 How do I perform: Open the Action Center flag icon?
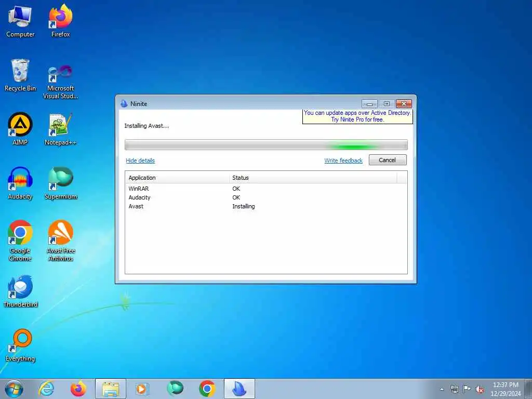pos(467,389)
